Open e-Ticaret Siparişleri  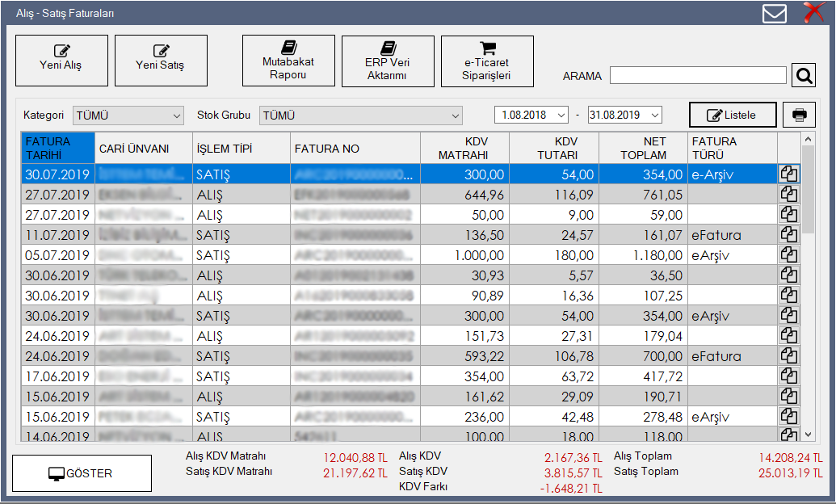coord(487,61)
